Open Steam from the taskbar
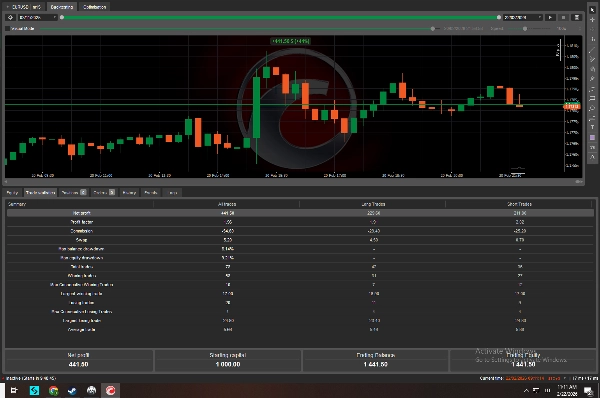 coord(72,390)
